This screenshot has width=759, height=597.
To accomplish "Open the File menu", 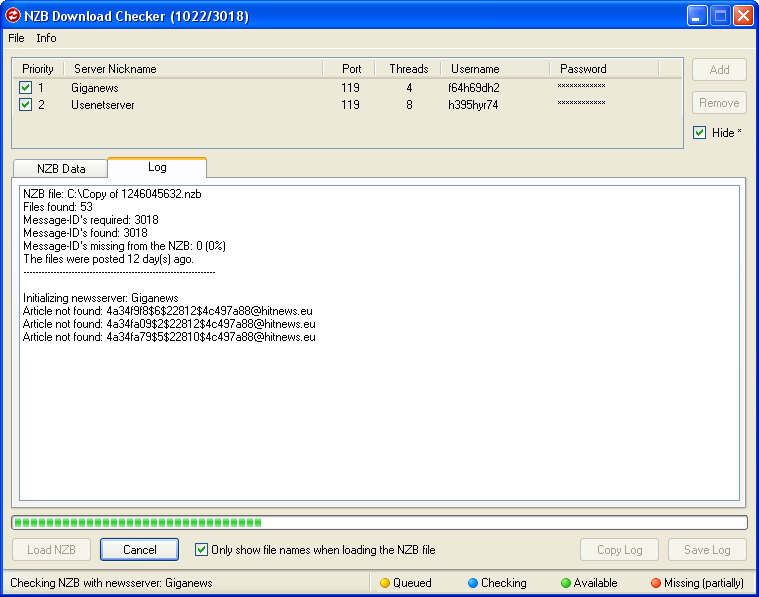I will 16,38.
